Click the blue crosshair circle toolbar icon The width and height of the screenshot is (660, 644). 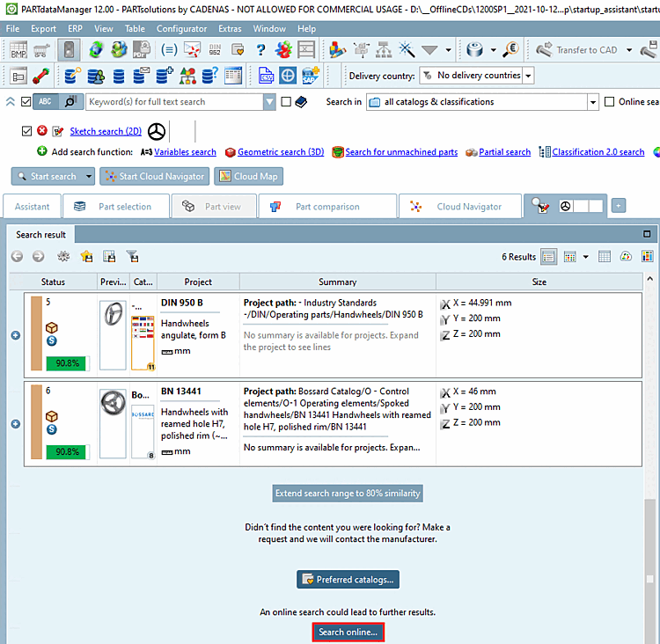click(x=288, y=76)
